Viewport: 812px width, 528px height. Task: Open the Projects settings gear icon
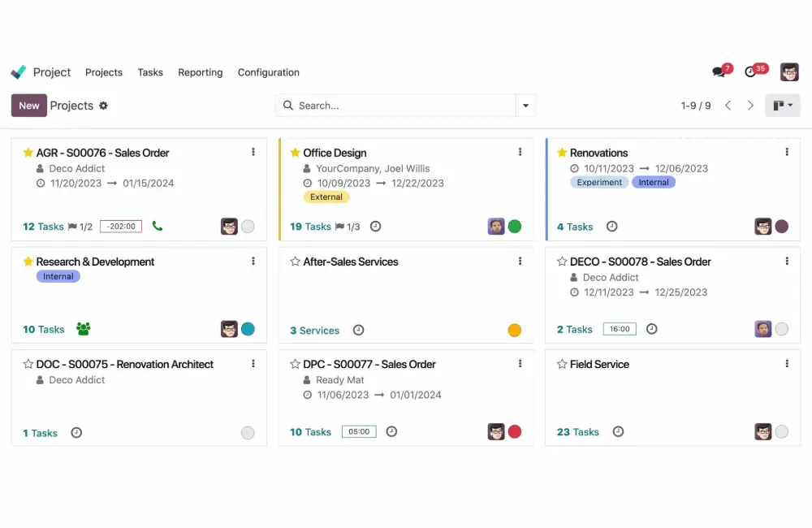[103, 106]
